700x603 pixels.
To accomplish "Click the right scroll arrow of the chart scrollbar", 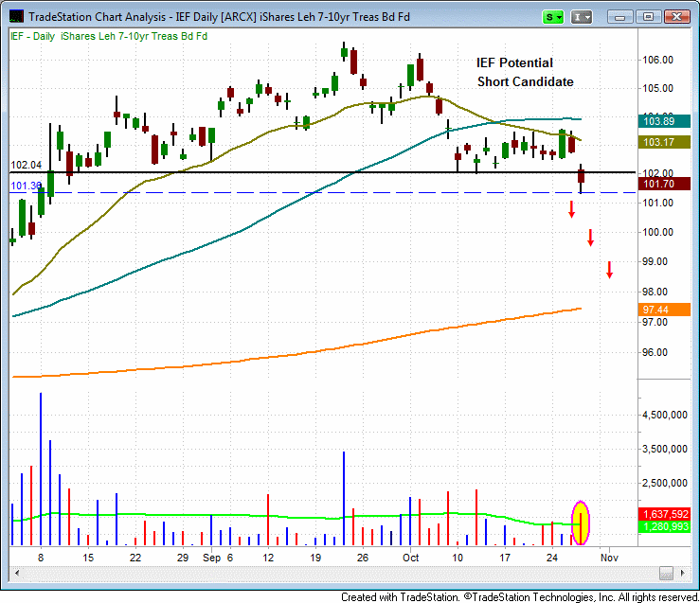I will click(x=682, y=573).
